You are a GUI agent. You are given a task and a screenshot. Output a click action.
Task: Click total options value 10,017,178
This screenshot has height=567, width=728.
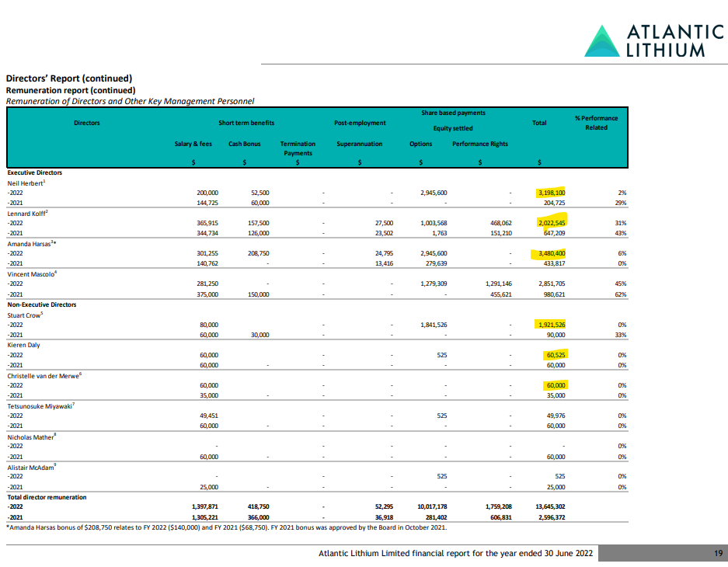[432, 506]
